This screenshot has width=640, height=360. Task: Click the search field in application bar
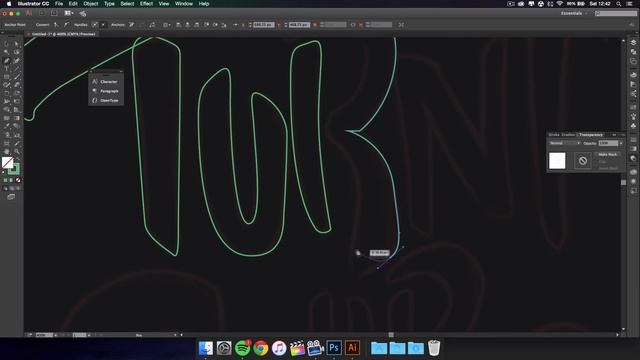point(616,13)
